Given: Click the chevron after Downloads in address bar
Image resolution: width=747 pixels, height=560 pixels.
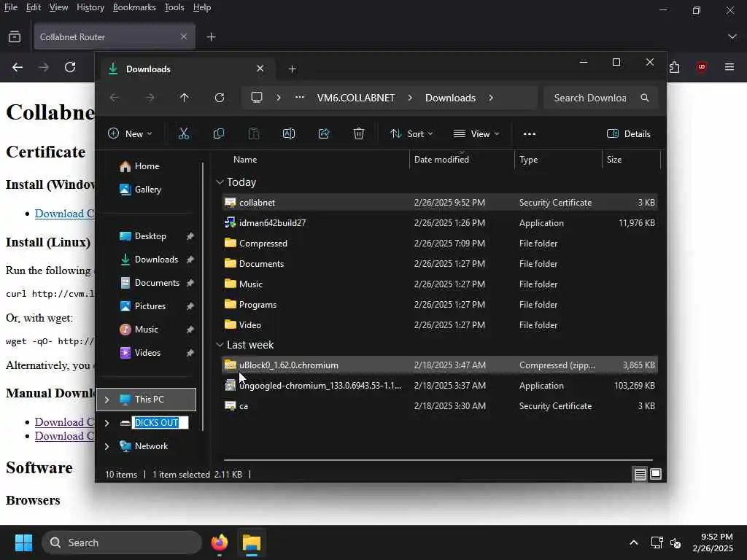Looking at the screenshot, I should (491, 98).
